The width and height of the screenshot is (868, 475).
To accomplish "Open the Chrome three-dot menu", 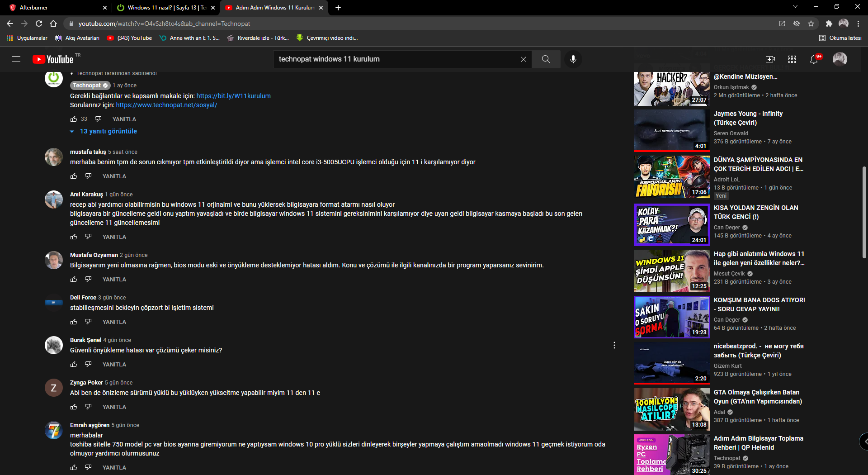I will pyautogui.click(x=859, y=24).
